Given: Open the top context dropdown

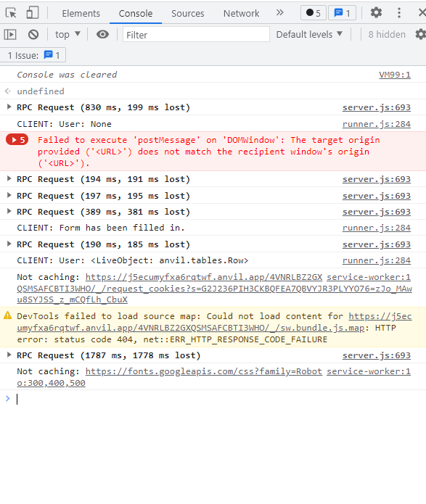Looking at the screenshot, I should tap(67, 34).
